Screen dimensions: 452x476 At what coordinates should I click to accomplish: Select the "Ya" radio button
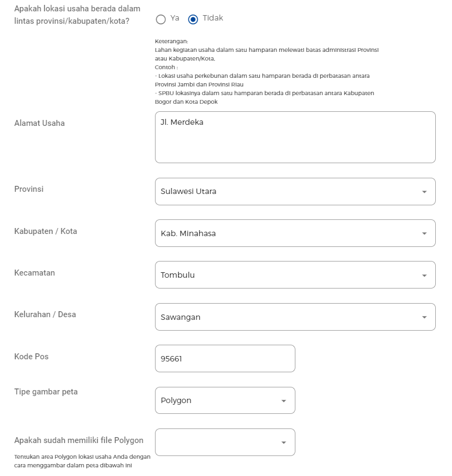(x=160, y=19)
